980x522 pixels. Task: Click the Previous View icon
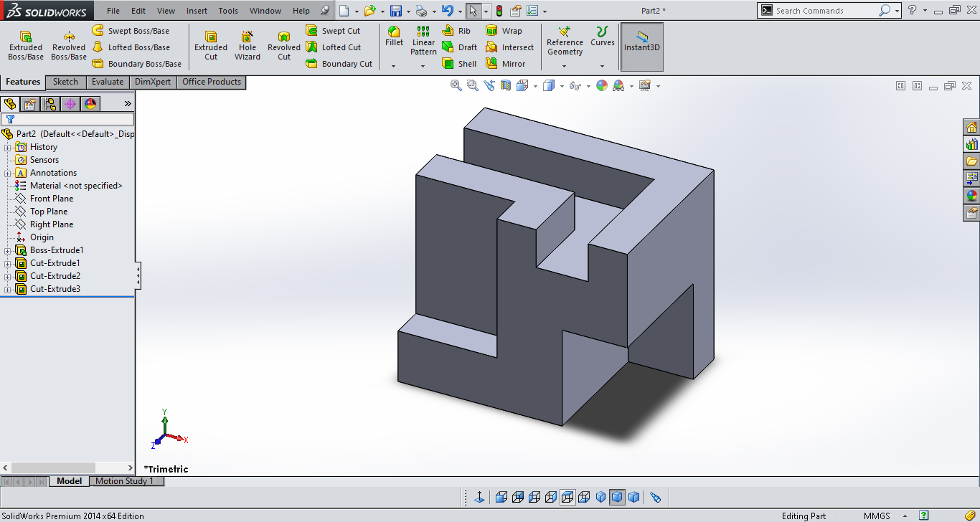(x=489, y=85)
